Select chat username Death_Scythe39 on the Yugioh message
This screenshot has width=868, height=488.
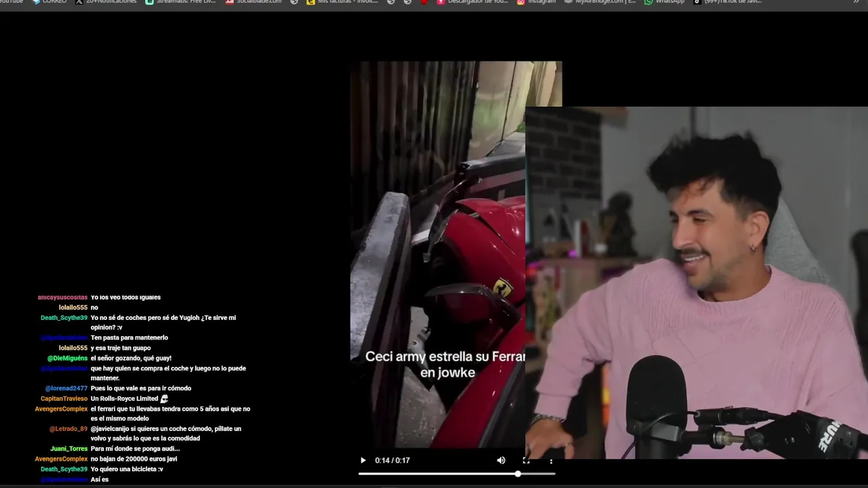(x=64, y=318)
